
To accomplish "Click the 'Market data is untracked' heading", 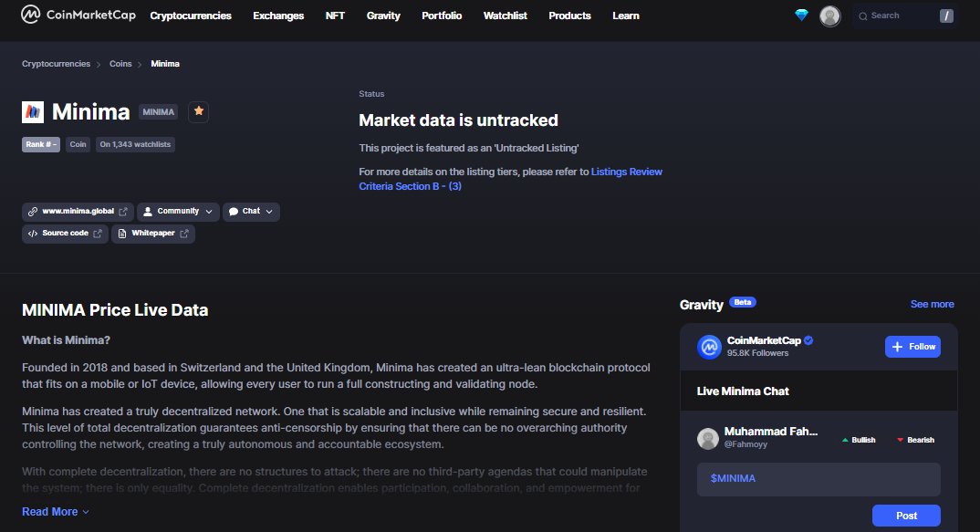I will 458,120.
